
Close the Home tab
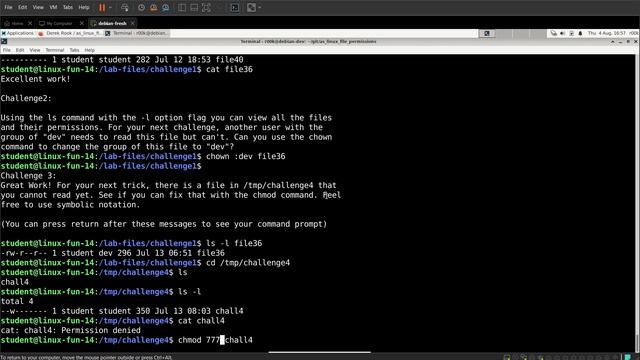pyautogui.click(x=30, y=23)
